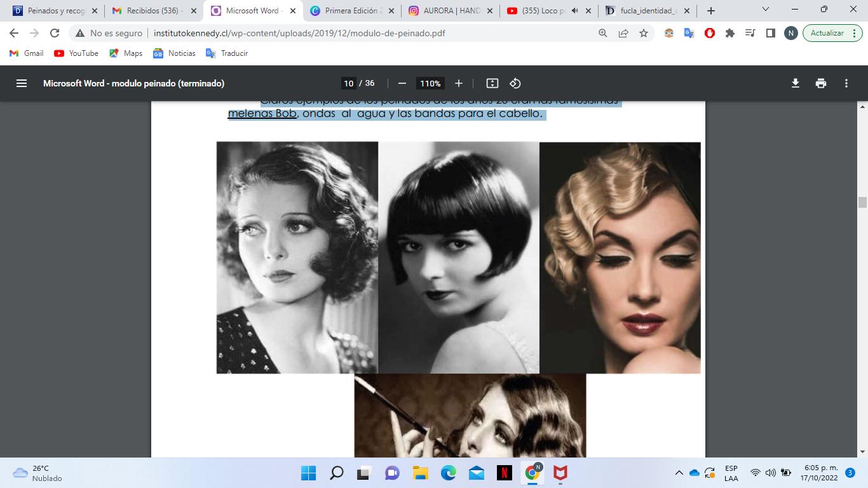Viewport: 868px width, 488px height.
Task: Launch File Explorer from the taskbar
Action: (x=420, y=473)
